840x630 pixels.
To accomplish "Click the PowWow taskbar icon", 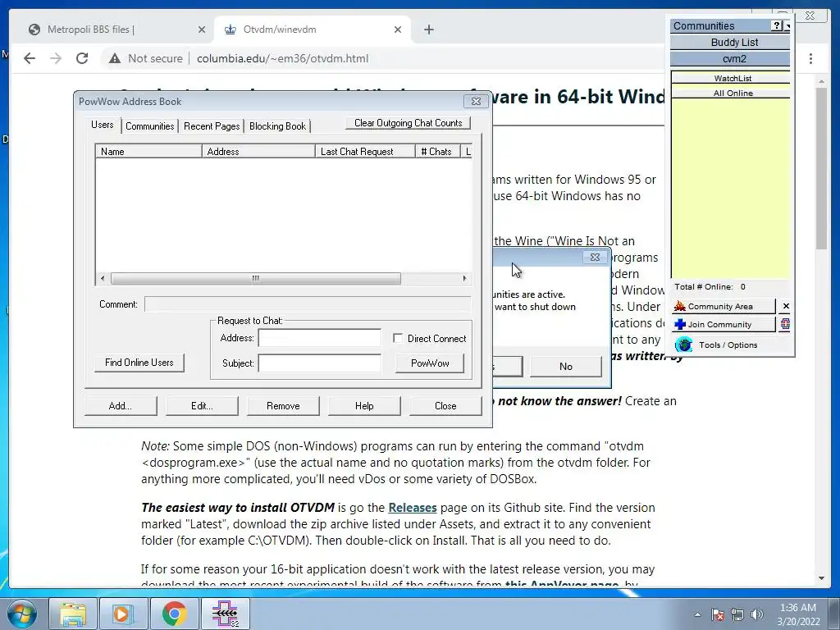I will coord(225,614).
